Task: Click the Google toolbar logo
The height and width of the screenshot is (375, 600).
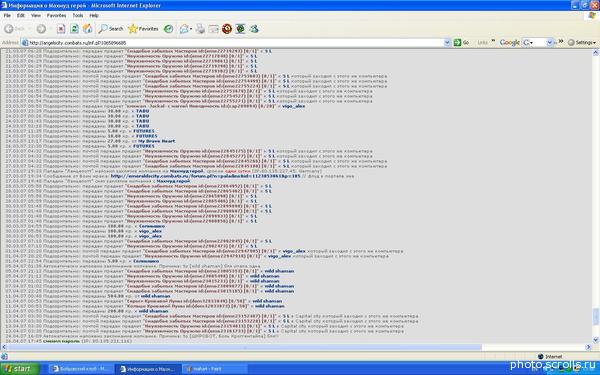Action: (x=510, y=42)
